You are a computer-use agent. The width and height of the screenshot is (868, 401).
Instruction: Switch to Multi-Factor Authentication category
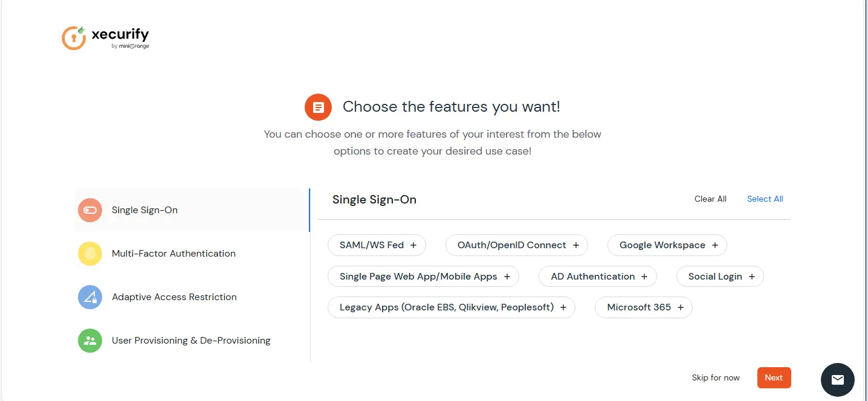pyautogui.click(x=173, y=253)
